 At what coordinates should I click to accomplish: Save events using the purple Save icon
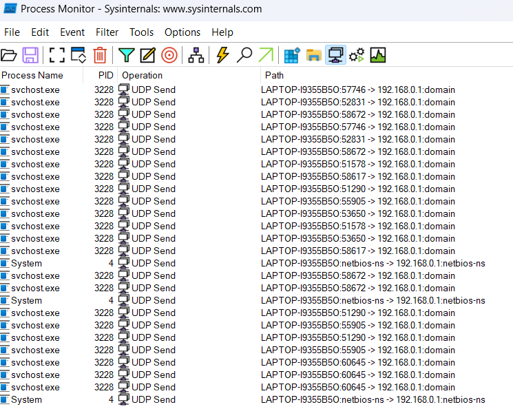pyautogui.click(x=30, y=55)
